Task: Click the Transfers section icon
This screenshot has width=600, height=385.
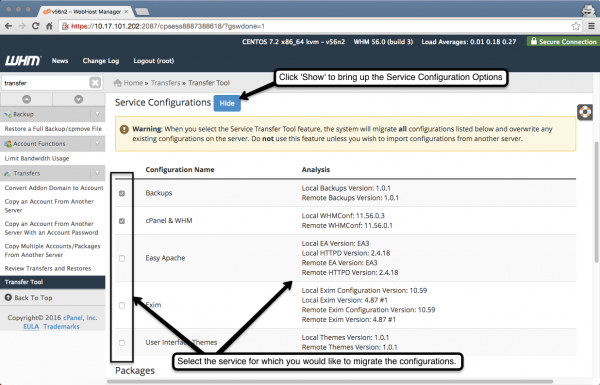Action: pyautogui.click(x=8, y=173)
